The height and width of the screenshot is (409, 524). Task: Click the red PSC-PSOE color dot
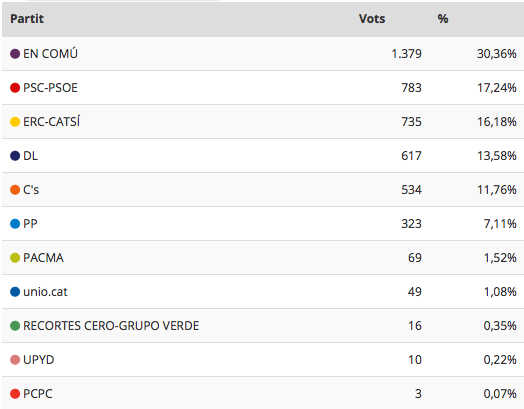(x=15, y=88)
